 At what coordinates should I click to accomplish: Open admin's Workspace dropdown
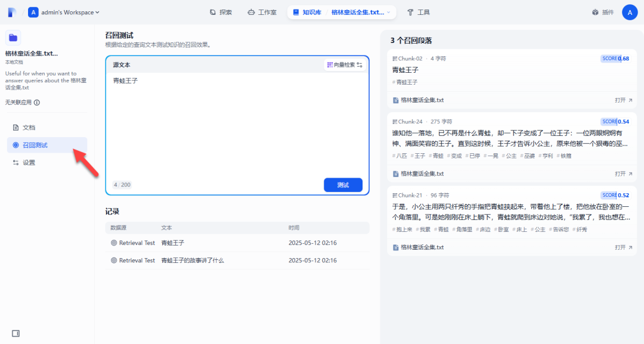click(70, 13)
